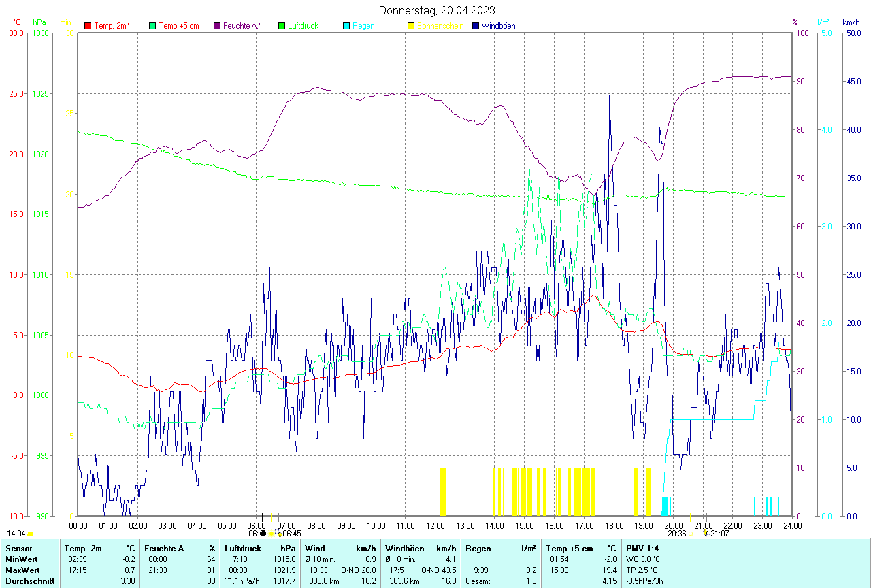Click the 1030 hPa axis tick label
The width and height of the screenshot is (871, 588).
(41, 33)
